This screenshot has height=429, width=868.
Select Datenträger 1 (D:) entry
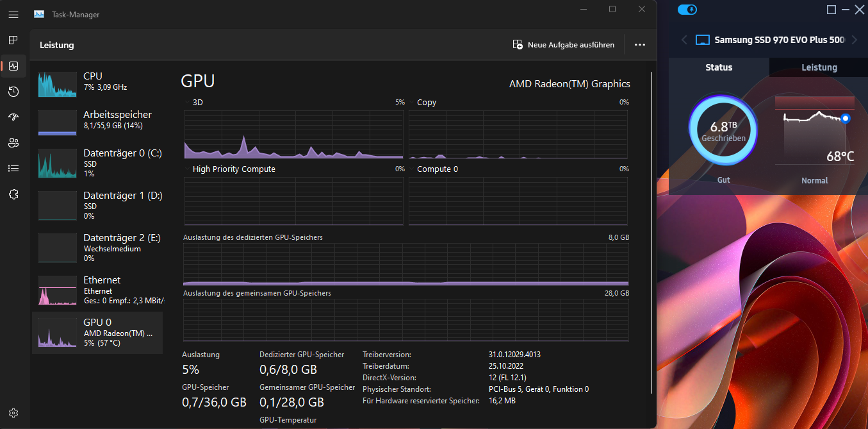(x=97, y=205)
